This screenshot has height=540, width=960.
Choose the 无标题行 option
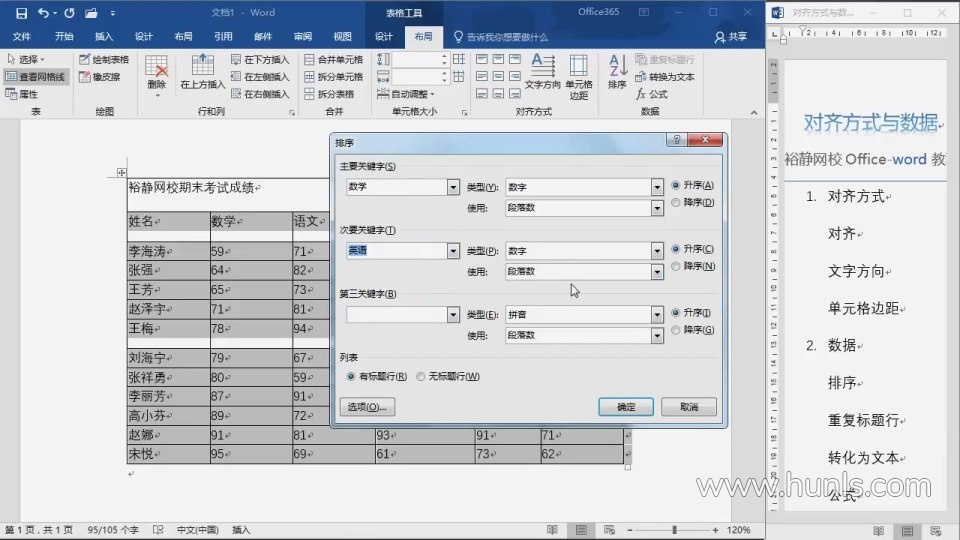click(x=421, y=377)
